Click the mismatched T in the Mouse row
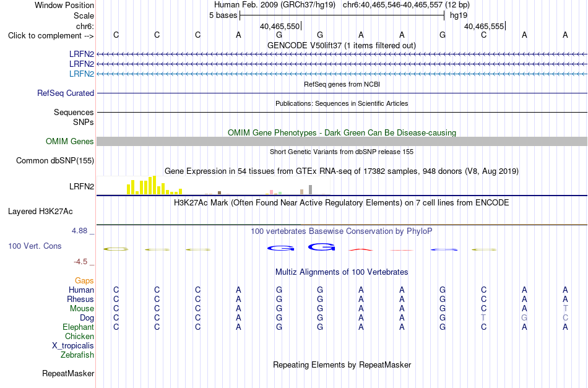The width and height of the screenshot is (588, 388). click(565, 309)
